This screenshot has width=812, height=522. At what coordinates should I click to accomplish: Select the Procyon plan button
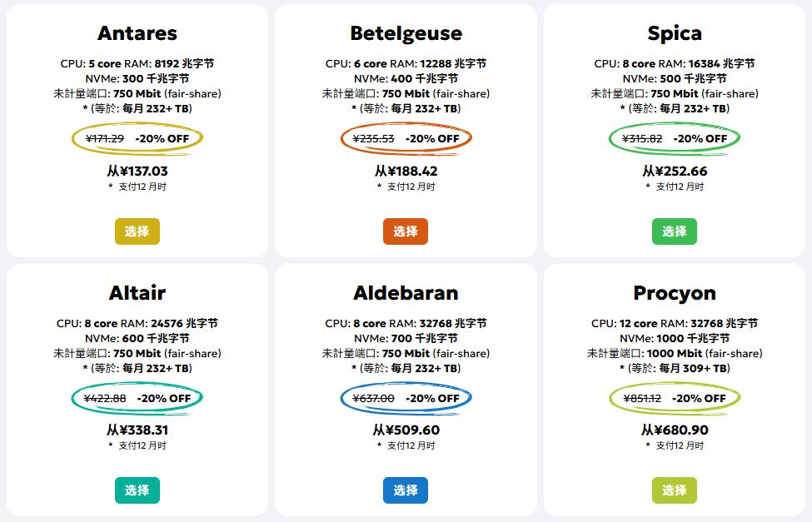[674, 491]
